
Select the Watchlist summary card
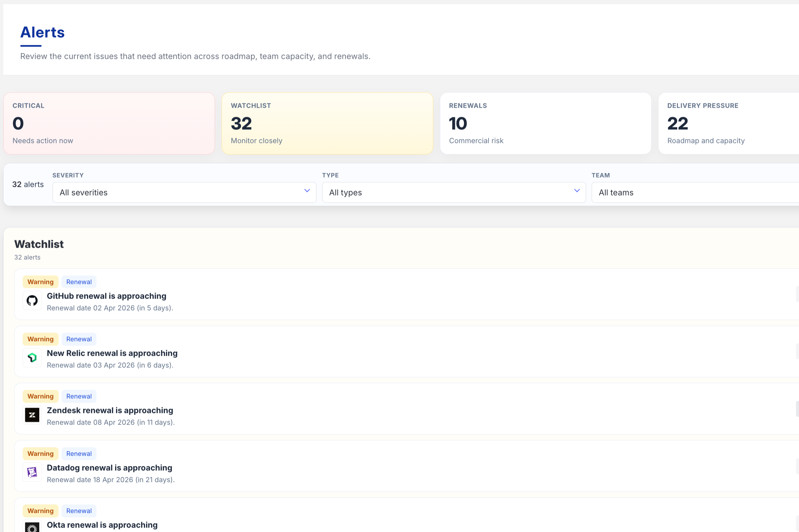coord(327,123)
